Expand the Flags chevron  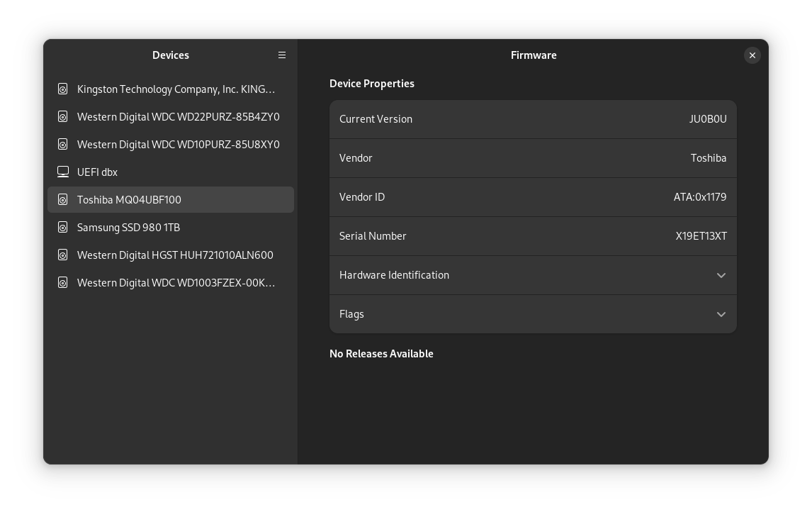point(721,314)
